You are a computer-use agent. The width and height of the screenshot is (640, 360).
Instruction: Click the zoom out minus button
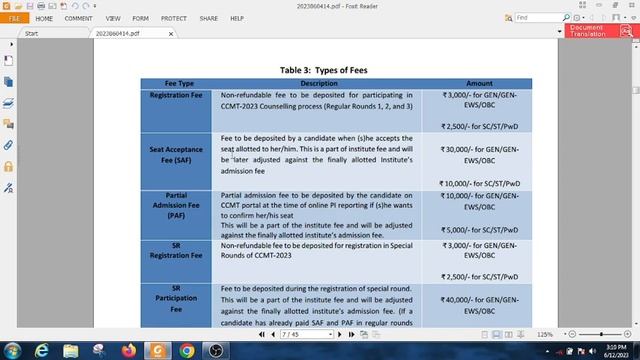click(572, 334)
